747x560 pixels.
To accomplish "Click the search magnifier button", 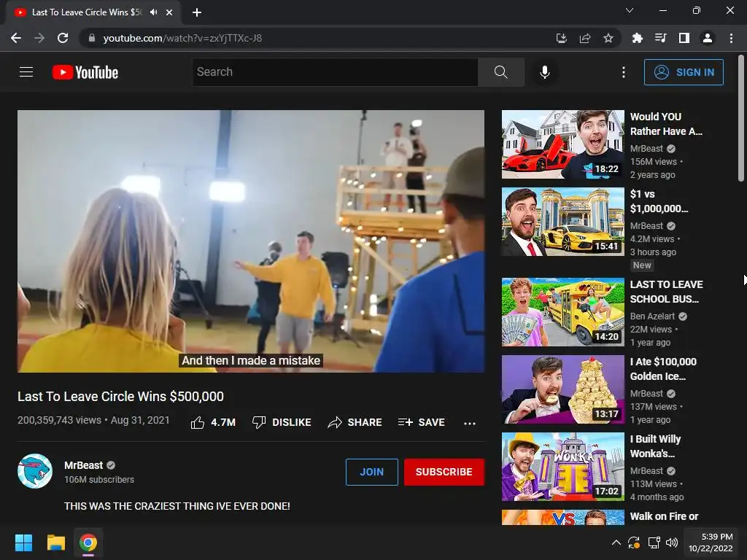I will (x=500, y=72).
